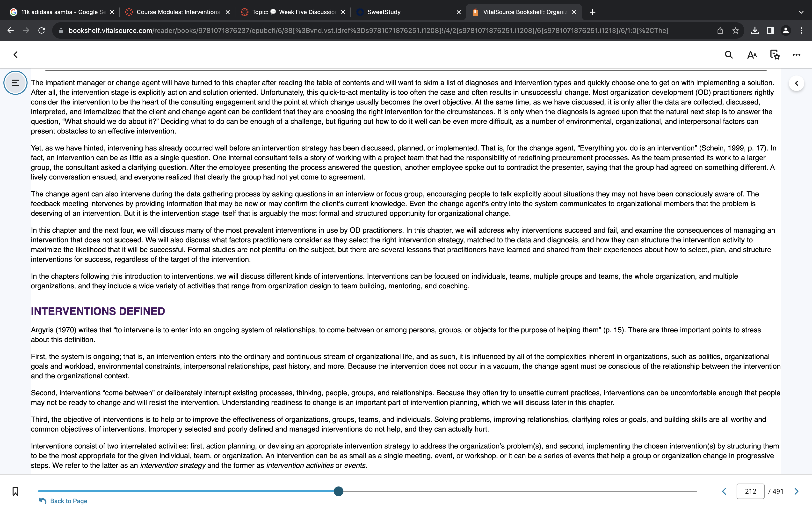The height and width of the screenshot is (508, 812).
Task: Close the Course Modules tab
Action: [227, 12]
